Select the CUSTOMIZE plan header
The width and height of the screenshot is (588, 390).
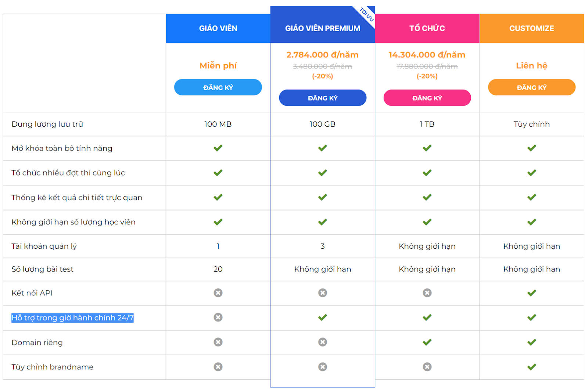coord(532,28)
